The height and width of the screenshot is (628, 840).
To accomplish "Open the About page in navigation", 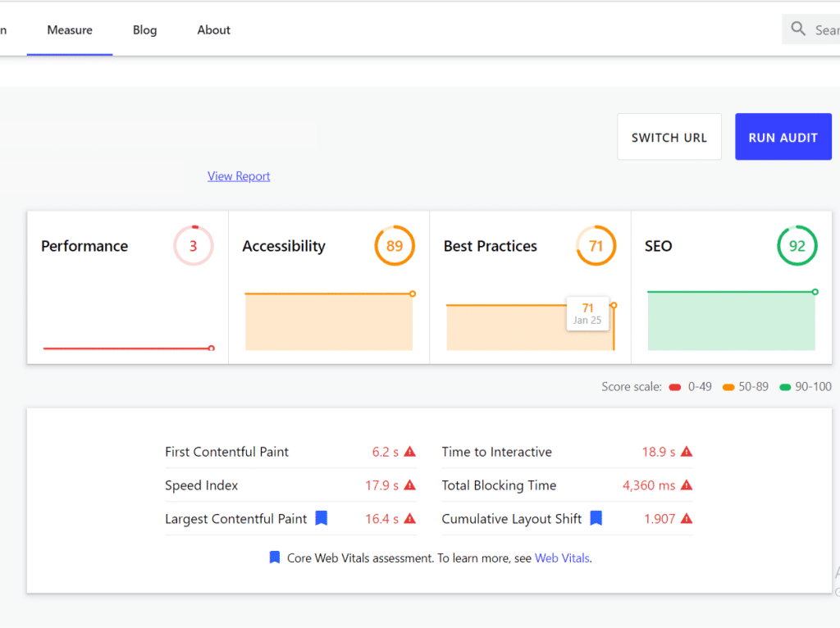I will pyautogui.click(x=213, y=30).
